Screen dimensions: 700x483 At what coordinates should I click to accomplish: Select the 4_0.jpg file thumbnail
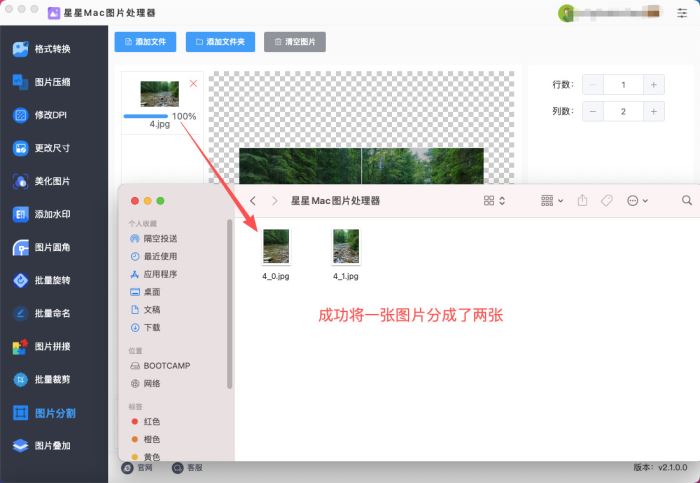click(276, 246)
